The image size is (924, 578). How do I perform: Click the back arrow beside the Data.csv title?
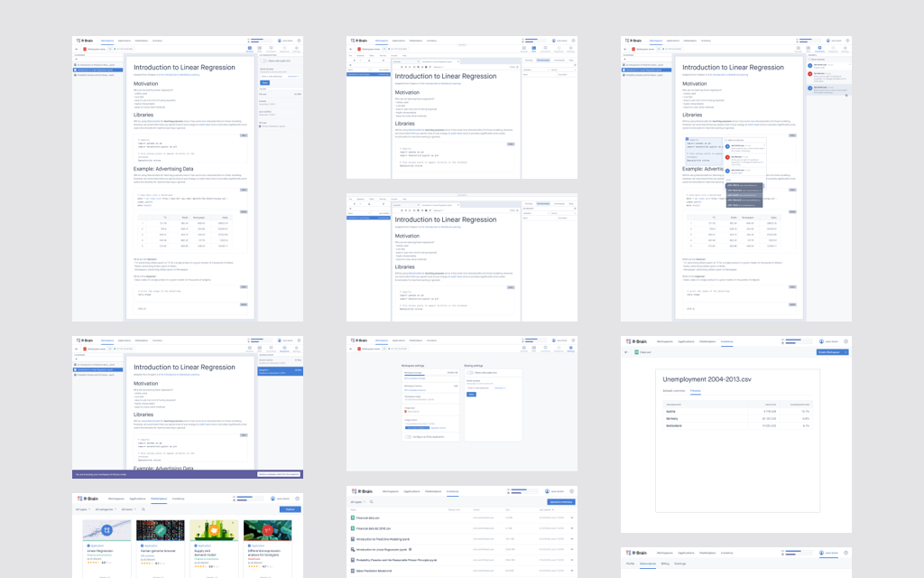click(x=627, y=352)
